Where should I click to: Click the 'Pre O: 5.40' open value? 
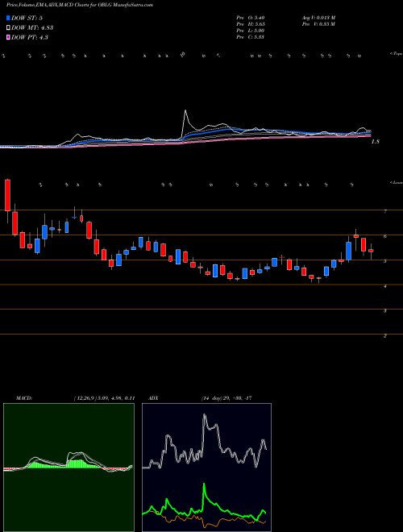pos(251,18)
